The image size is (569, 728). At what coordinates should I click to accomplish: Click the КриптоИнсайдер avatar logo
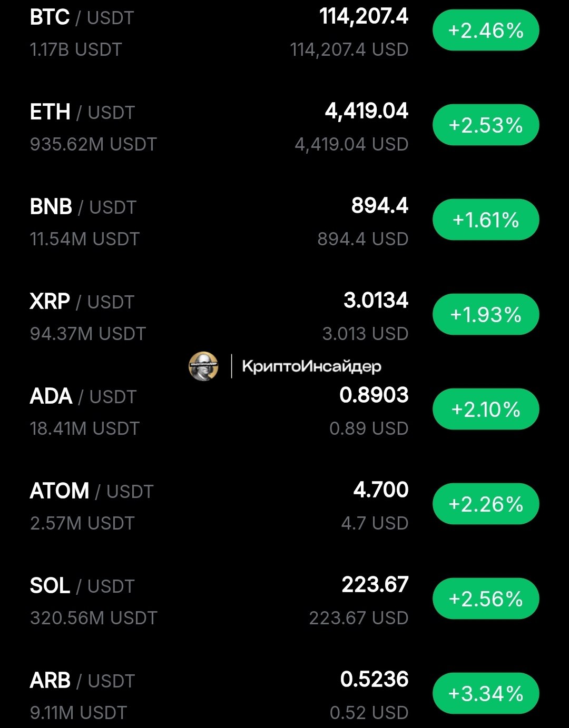(x=203, y=366)
